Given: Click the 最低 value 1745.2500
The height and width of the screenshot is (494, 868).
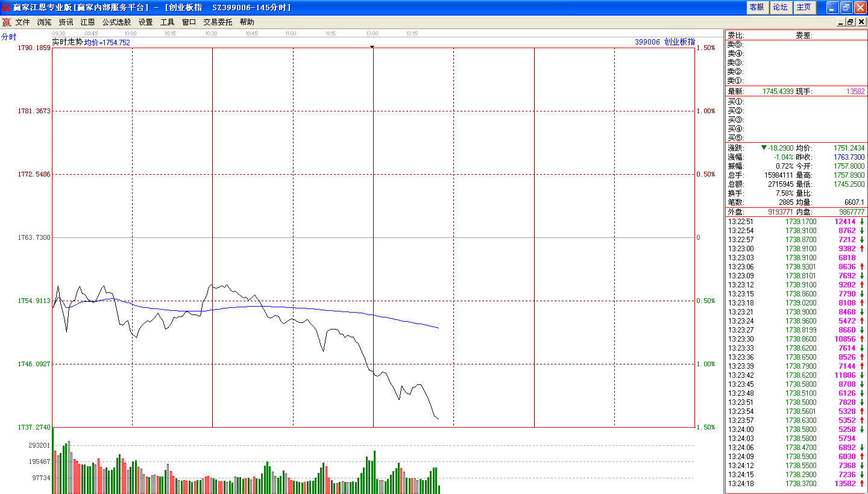Looking at the screenshot, I should tap(849, 184).
